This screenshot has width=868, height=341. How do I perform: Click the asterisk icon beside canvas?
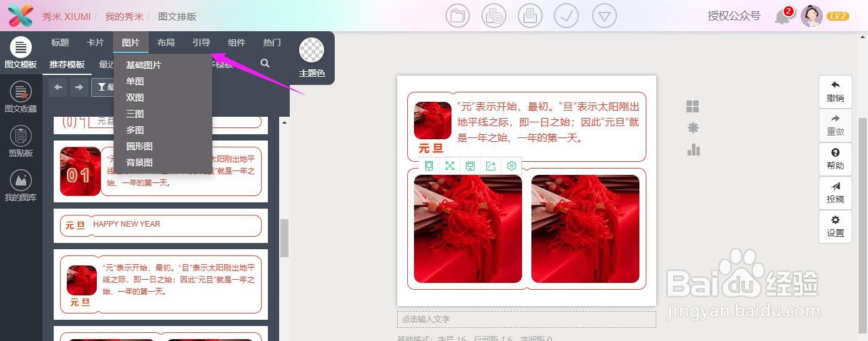click(x=693, y=128)
